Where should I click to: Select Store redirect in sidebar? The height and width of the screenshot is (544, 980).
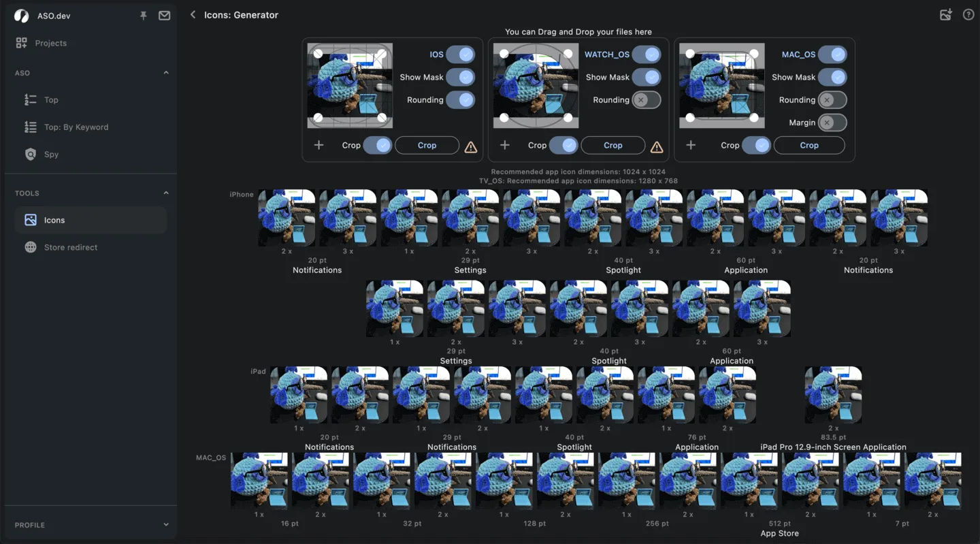(70, 247)
